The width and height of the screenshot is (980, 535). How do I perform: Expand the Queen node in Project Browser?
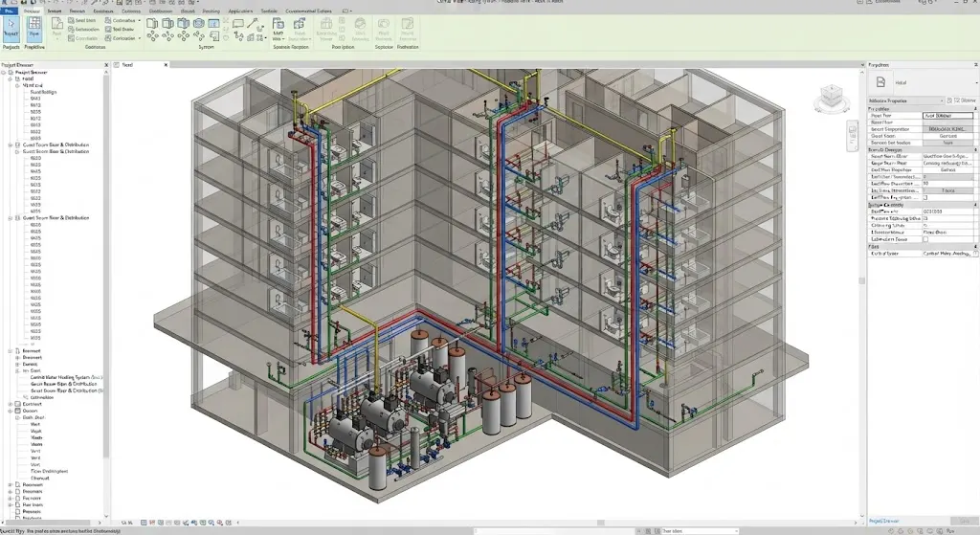[x=10, y=412]
